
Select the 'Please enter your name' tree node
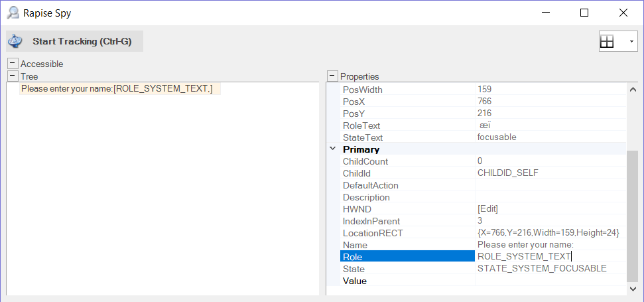[x=117, y=89]
